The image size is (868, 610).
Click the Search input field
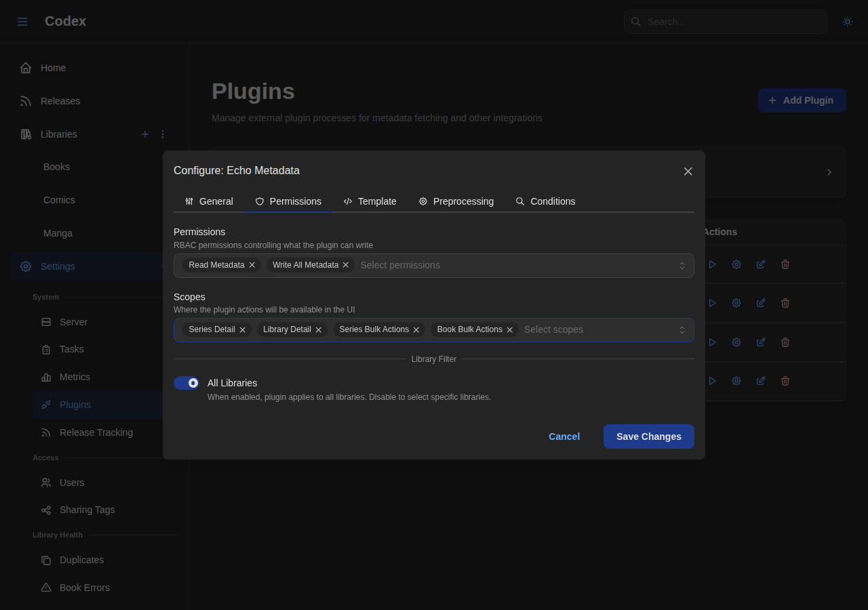click(726, 22)
